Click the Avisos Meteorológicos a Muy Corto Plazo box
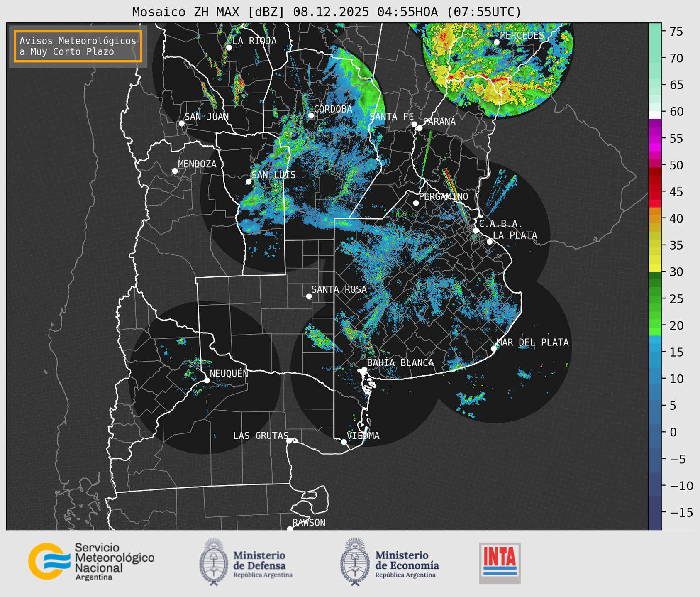The image size is (700, 597). click(x=78, y=46)
